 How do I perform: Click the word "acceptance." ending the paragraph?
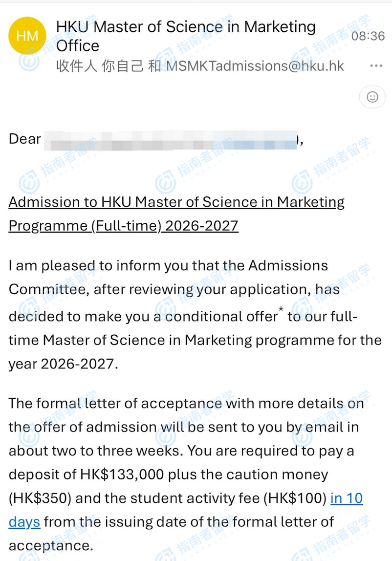(50, 545)
